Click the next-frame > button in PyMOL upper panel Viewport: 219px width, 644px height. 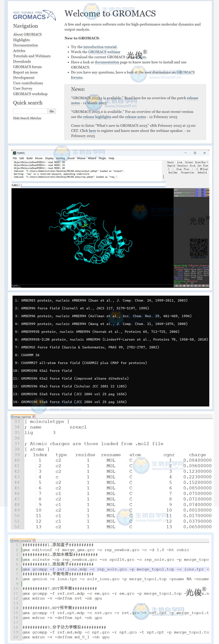click(192, 169)
